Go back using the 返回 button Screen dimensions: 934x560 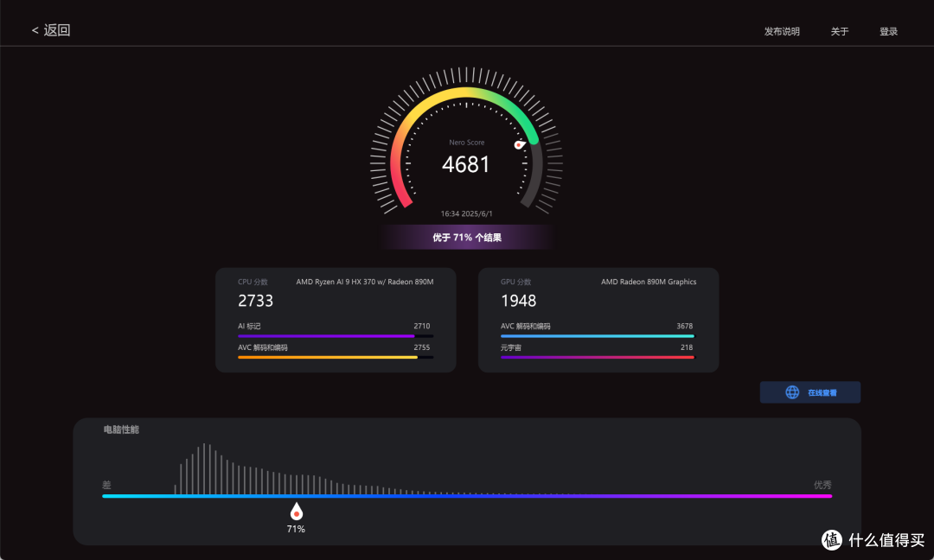[51, 30]
